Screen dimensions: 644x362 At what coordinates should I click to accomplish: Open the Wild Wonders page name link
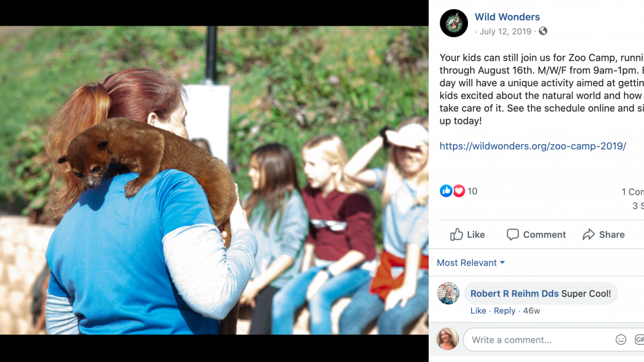(507, 17)
